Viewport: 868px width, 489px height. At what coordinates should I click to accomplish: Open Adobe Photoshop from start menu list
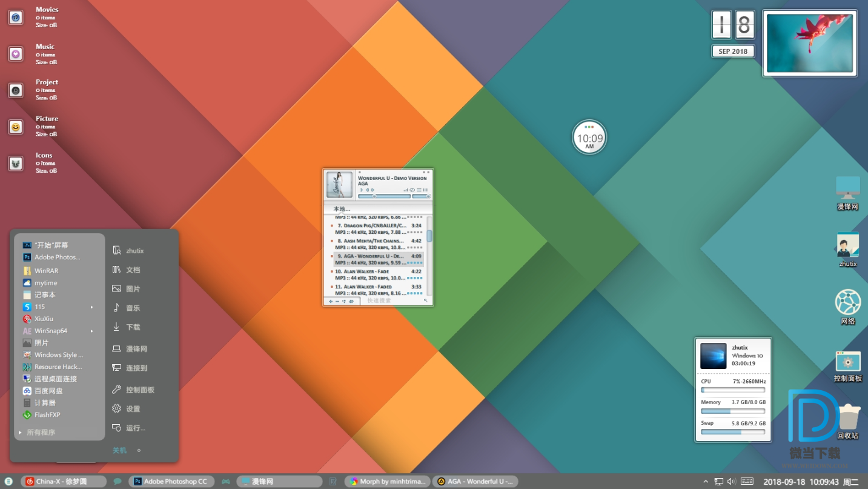tap(52, 257)
